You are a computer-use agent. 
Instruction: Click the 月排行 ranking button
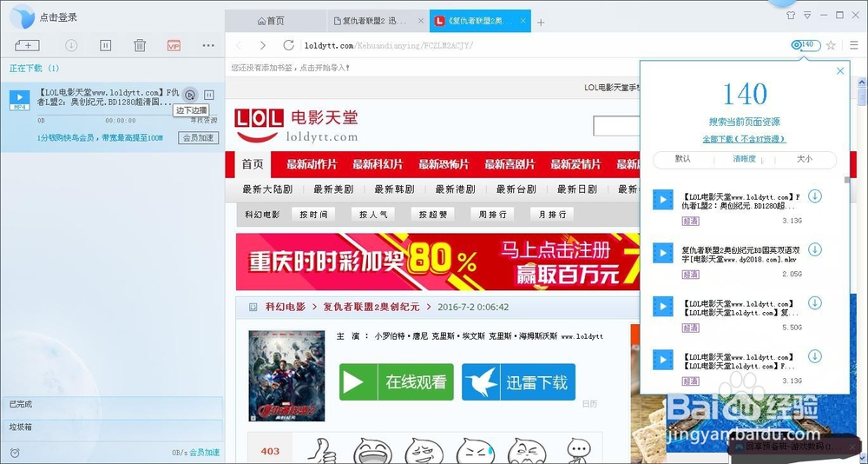coord(552,215)
